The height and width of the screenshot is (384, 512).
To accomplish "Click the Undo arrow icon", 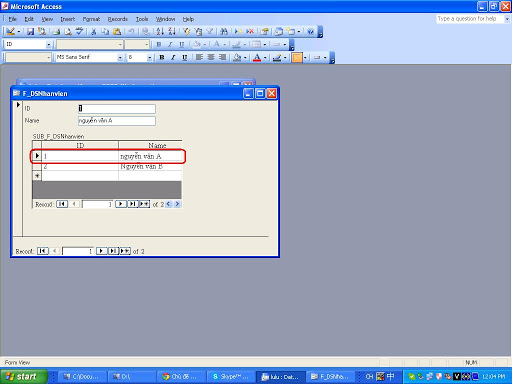I will point(131,32).
